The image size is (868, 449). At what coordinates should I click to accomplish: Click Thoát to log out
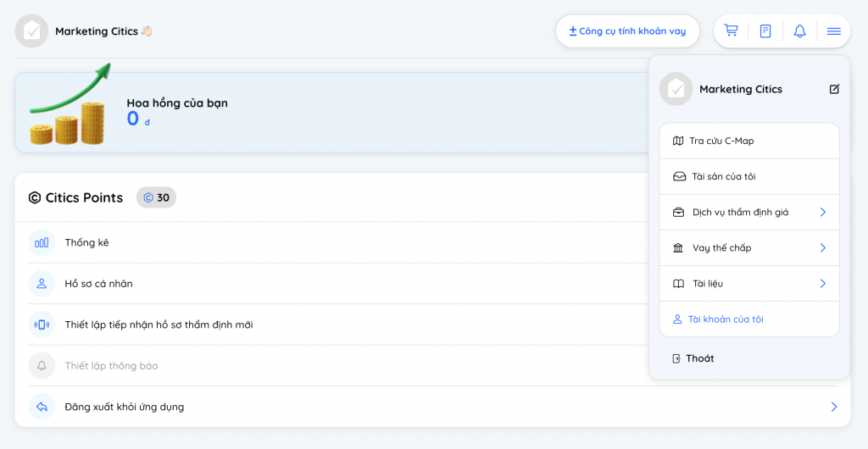point(699,358)
